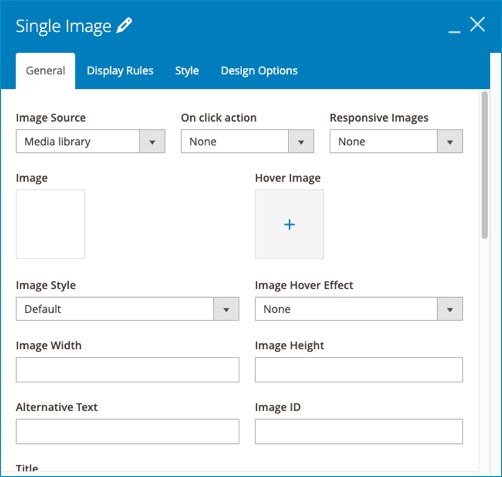Click the Media library select box
This screenshot has height=477, width=502.
tap(90, 141)
